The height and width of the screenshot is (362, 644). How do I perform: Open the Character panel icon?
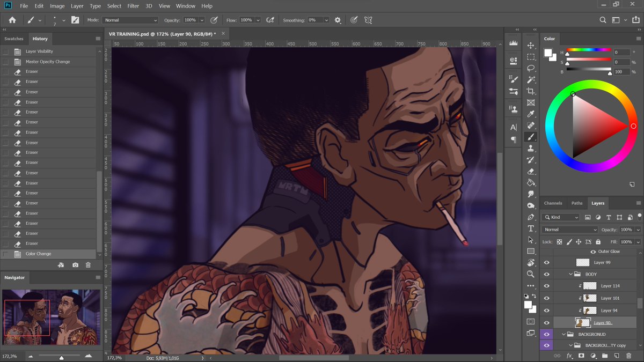click(514, 127)
